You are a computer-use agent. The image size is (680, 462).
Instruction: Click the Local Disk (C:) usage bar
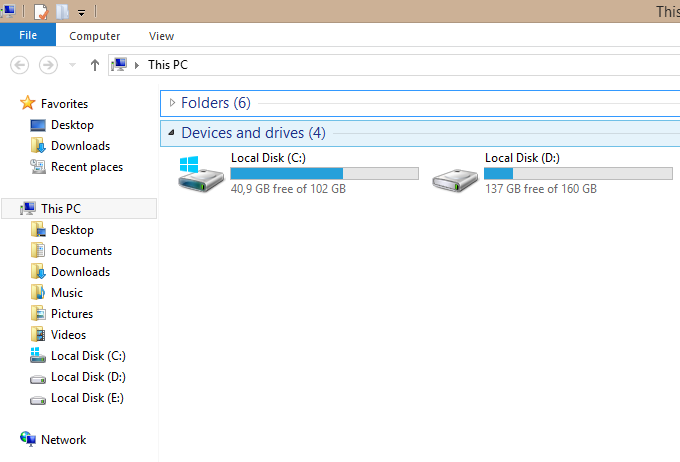[324, 174]
